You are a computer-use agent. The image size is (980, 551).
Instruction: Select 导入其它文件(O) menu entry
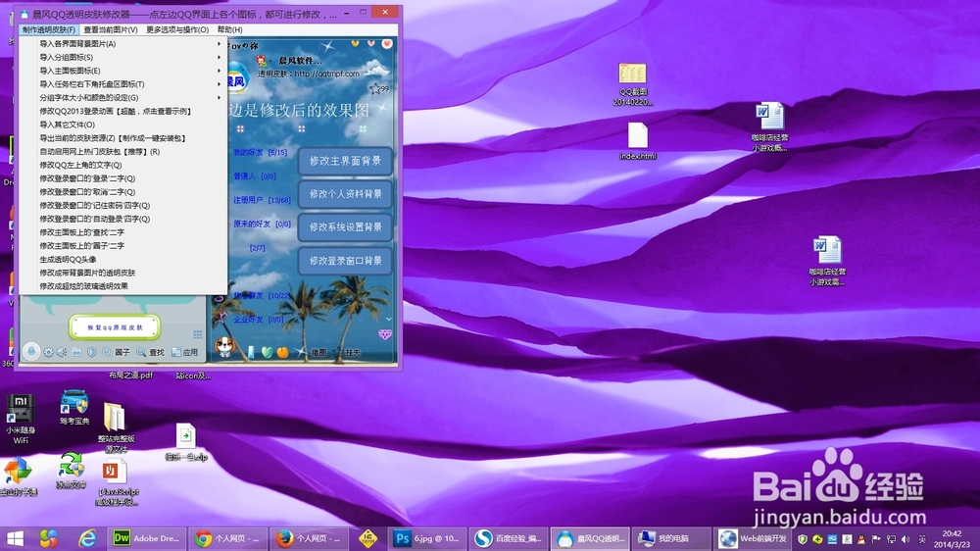pos(123,125)
